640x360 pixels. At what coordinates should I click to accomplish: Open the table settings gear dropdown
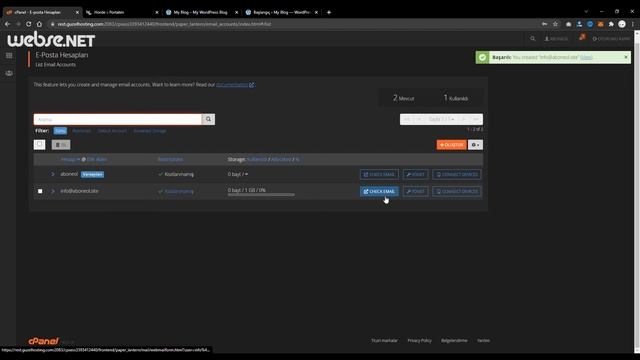click(x=475, y=145)
